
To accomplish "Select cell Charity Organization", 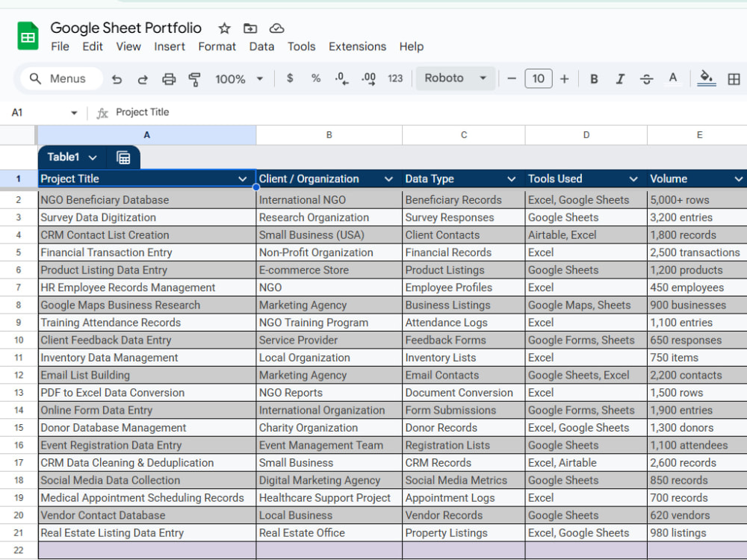I will coord(329,428).
